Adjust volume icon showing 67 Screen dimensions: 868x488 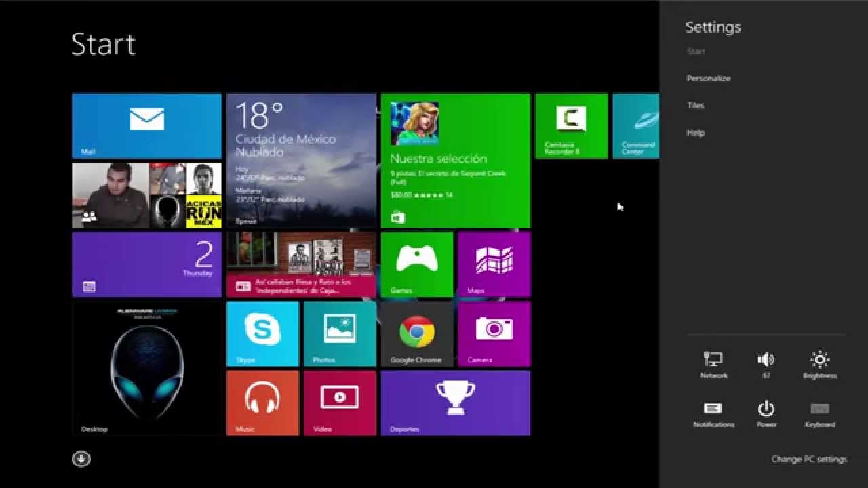pyautogui.click(x=766, y=365)
